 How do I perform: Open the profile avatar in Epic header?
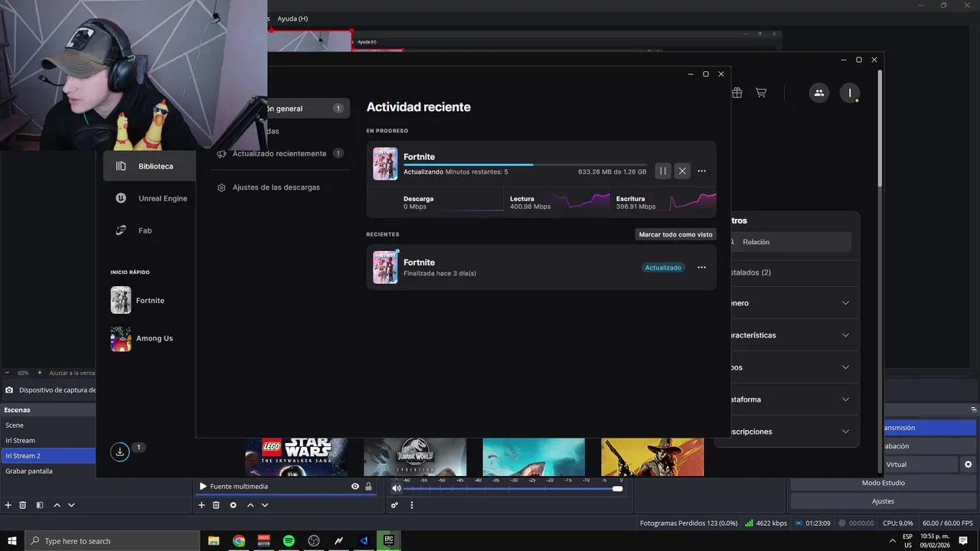849,93
